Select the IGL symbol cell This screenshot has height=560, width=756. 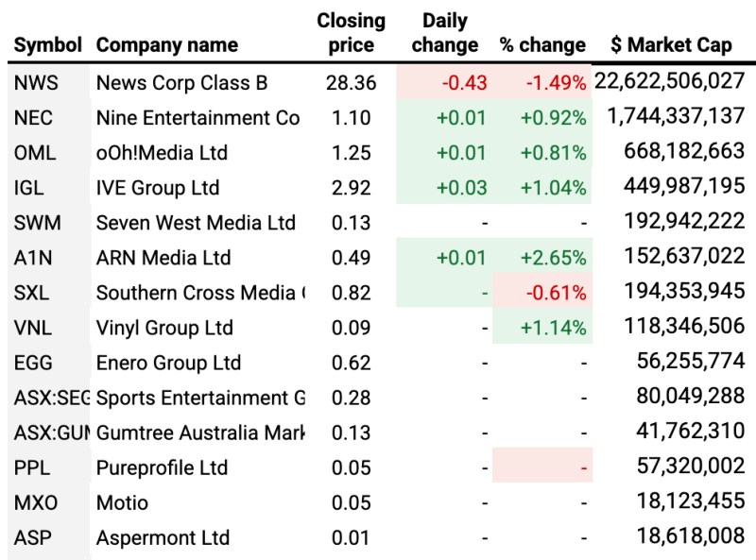[30, 188]
